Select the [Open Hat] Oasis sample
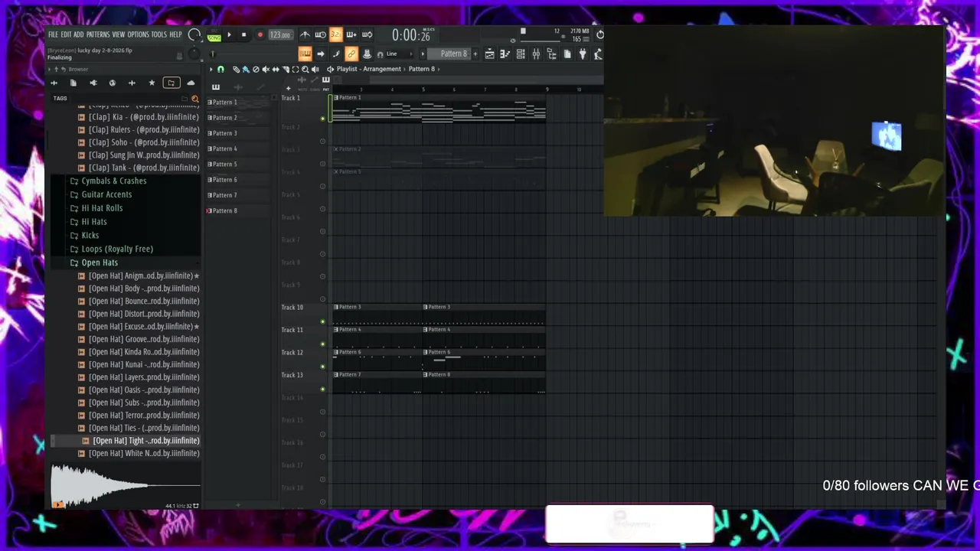The image size is (980, 551). click(x=142, y=390)
